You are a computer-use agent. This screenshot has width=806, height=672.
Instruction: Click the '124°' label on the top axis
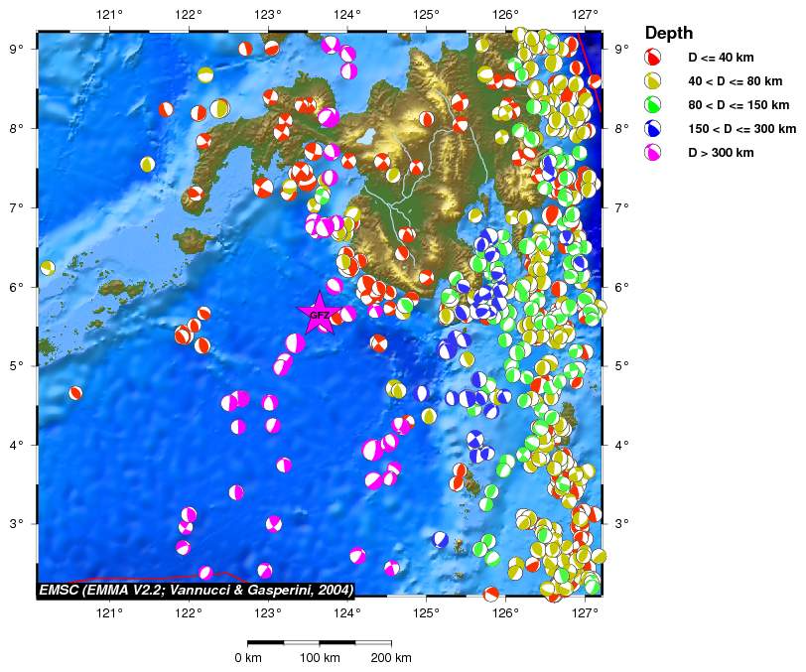(x=346, y=15)
